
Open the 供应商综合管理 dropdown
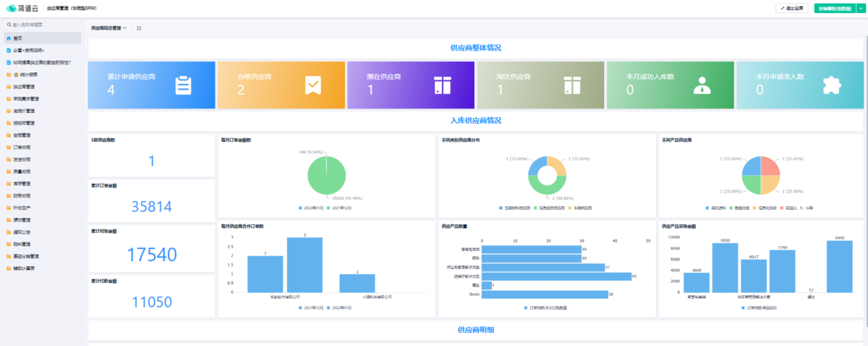click(x=109, y=28)
